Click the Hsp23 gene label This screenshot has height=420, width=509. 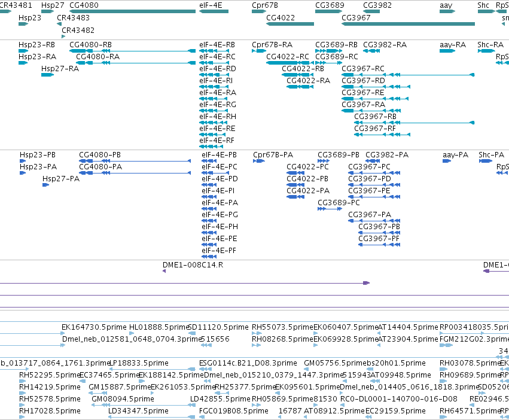coord(30,18)
